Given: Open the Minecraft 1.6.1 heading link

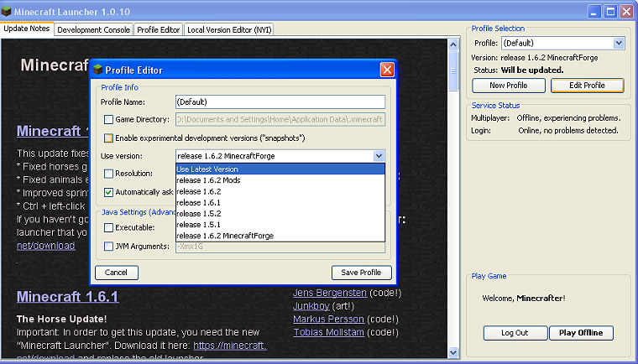Looking at the screenshot, I should click(67, 297).
